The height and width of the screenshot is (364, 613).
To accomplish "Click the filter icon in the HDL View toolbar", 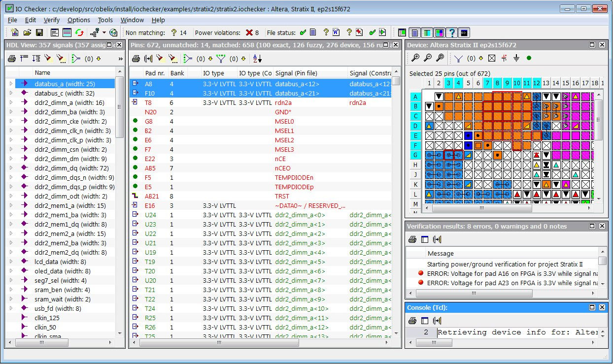I will pyautogui.click(x=75, y=59).
